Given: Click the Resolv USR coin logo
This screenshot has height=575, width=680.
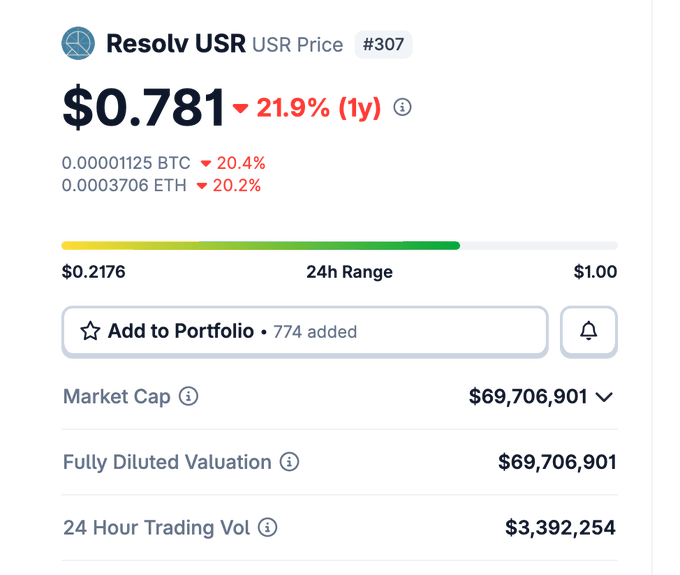Looking at the screenshot, I should click(x=78, y=44).
